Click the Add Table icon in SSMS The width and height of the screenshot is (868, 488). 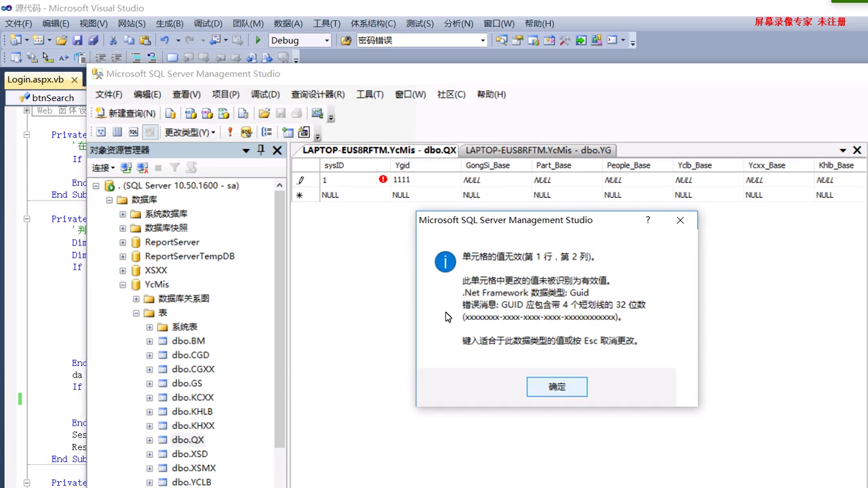pos(288,132)
